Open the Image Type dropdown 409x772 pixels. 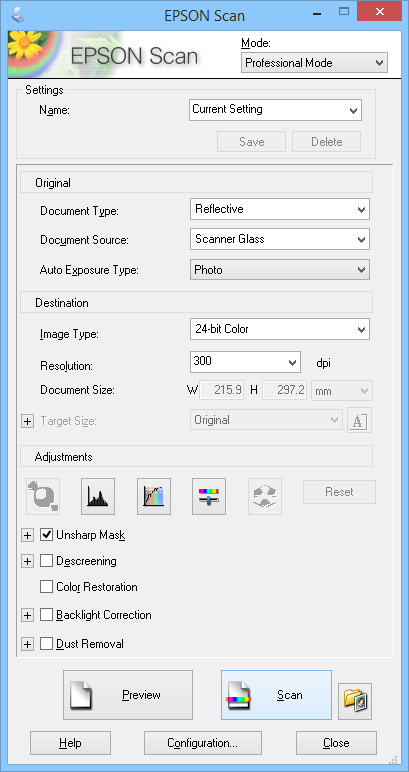tap(280, 329)
